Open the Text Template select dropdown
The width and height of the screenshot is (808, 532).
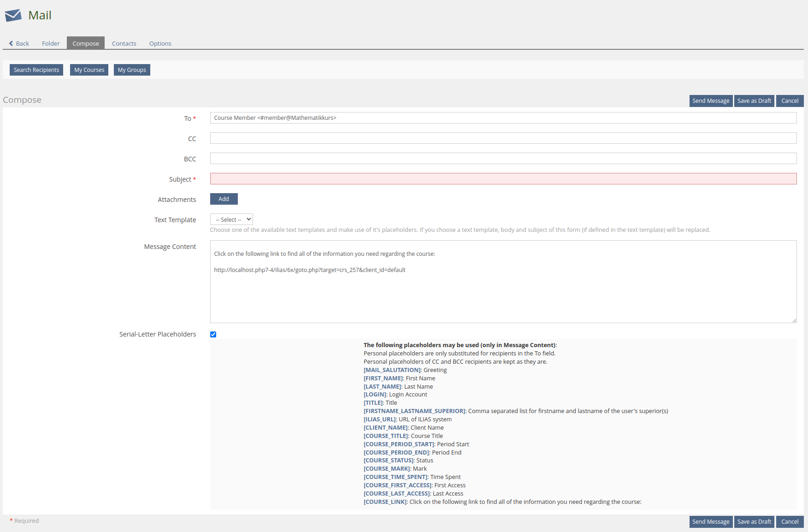231,219
